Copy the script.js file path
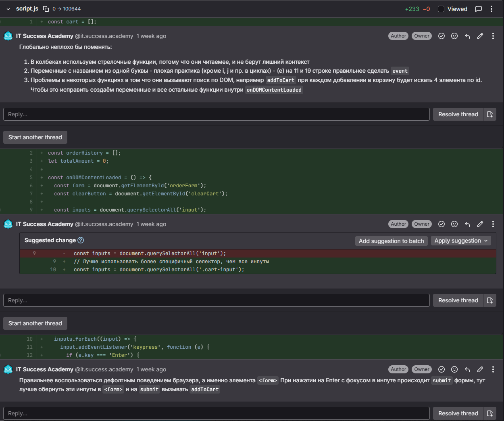 tap(46, 9)
